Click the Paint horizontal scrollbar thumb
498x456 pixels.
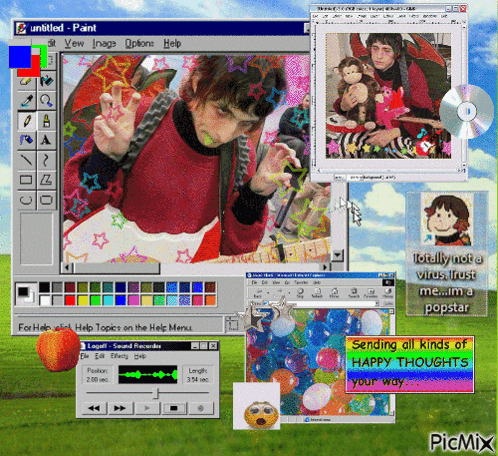(117, 267)
